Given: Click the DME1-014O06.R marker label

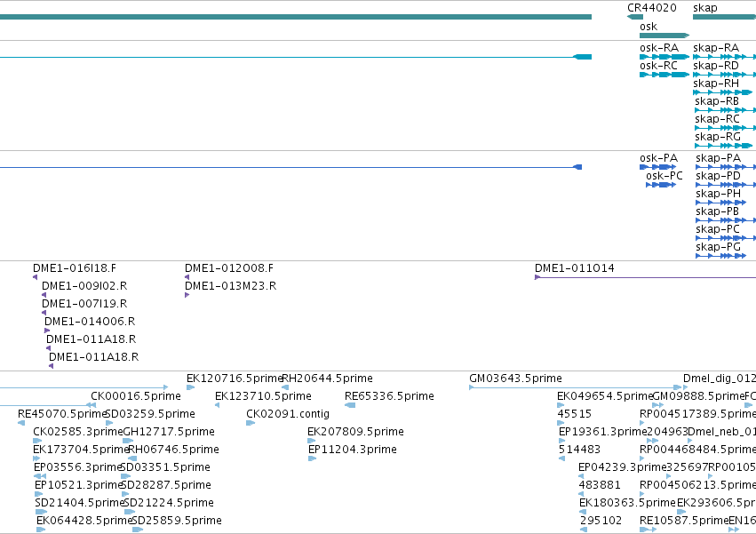Looking at the screenshot, I should [x=90, y=322].
